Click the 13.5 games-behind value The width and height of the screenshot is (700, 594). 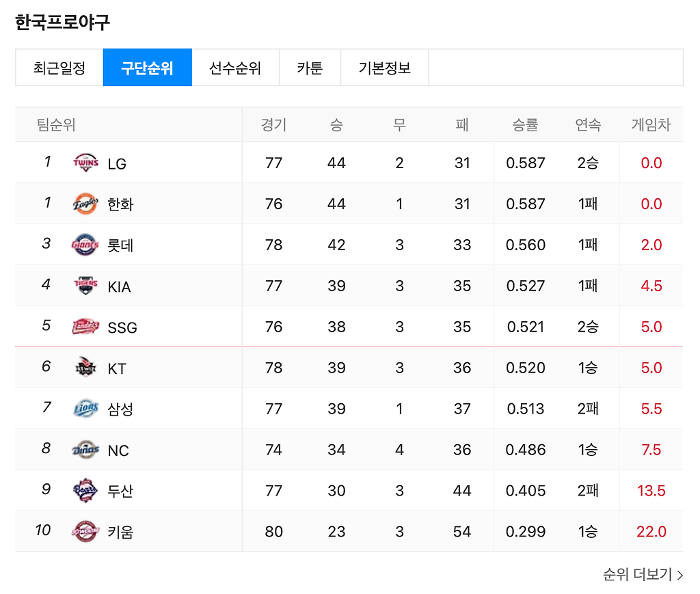pos(651,491)
